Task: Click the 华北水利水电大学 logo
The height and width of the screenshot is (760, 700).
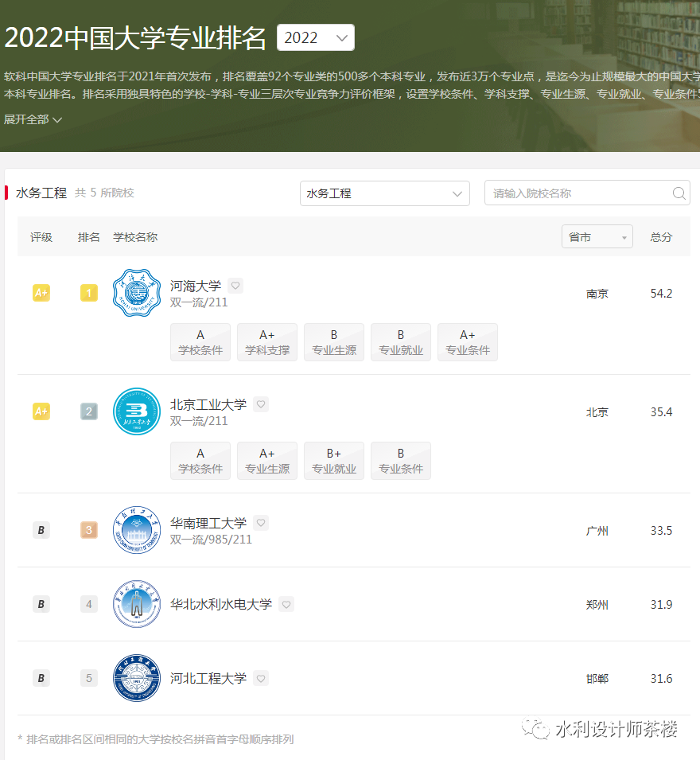Action: [137, 604]
